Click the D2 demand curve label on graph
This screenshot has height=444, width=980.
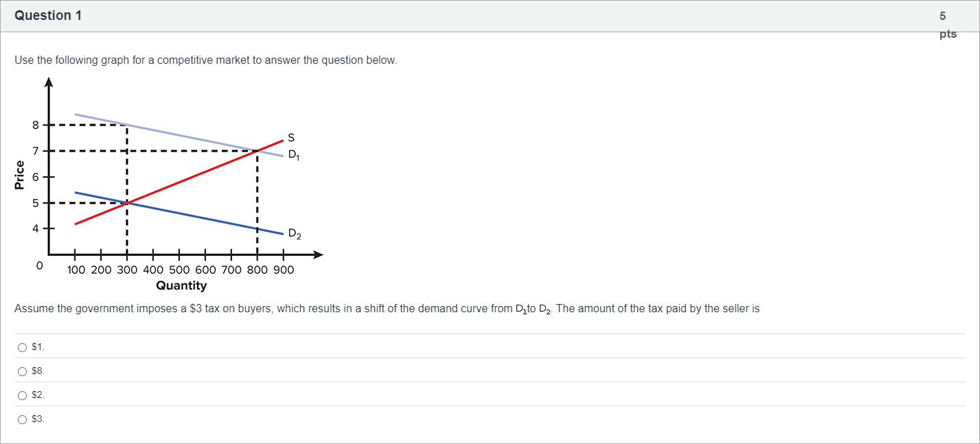click(x=294, y=235)
